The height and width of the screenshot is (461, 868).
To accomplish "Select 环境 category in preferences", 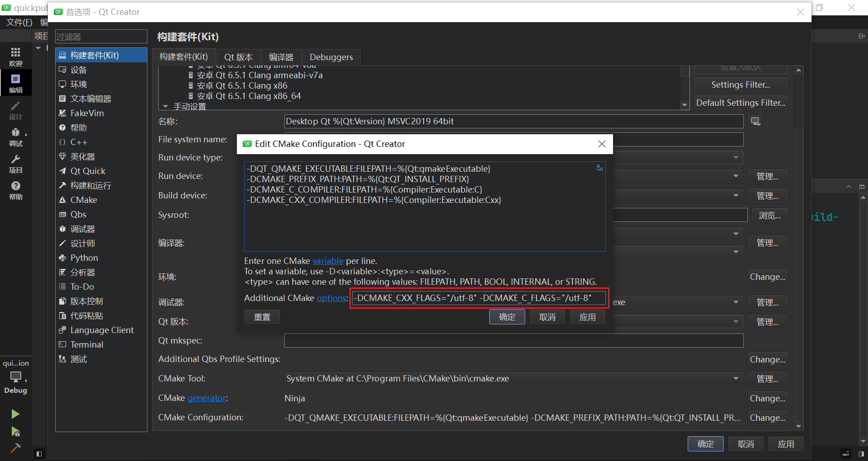I will click(x=101, y=84).
